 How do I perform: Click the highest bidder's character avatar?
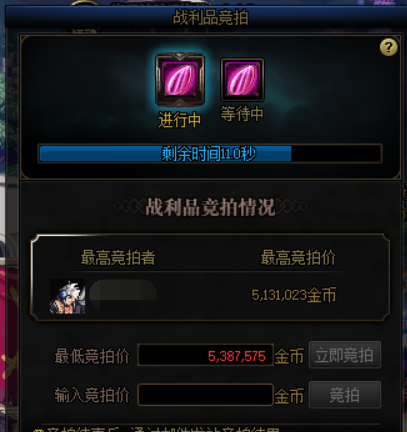(x=68, y=297)
